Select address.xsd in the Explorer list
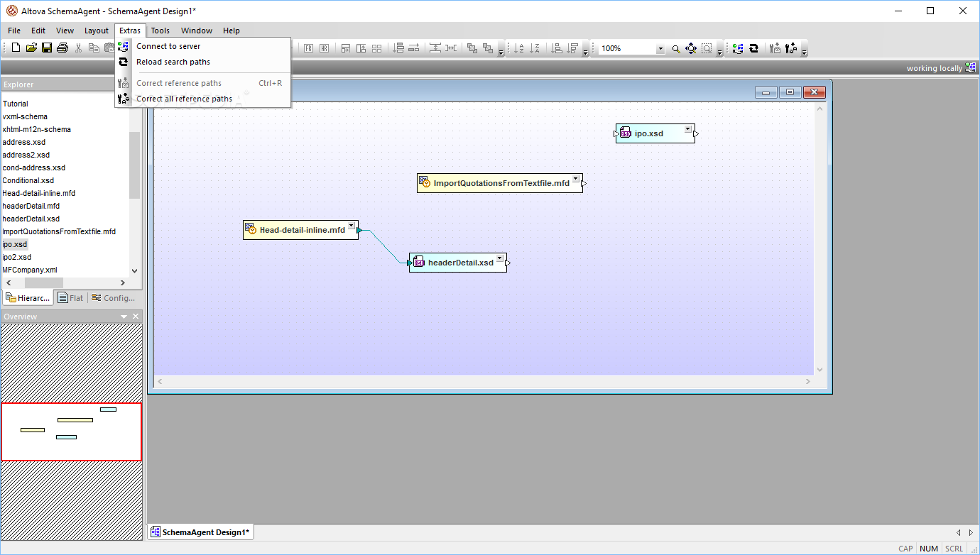The width and height of the screenshot is (980, 555). 23,142
